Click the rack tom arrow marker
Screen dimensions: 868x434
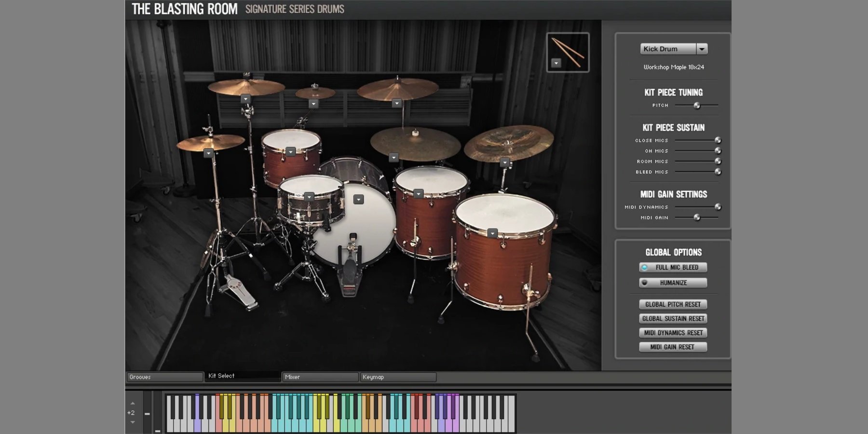coord(290,151)
